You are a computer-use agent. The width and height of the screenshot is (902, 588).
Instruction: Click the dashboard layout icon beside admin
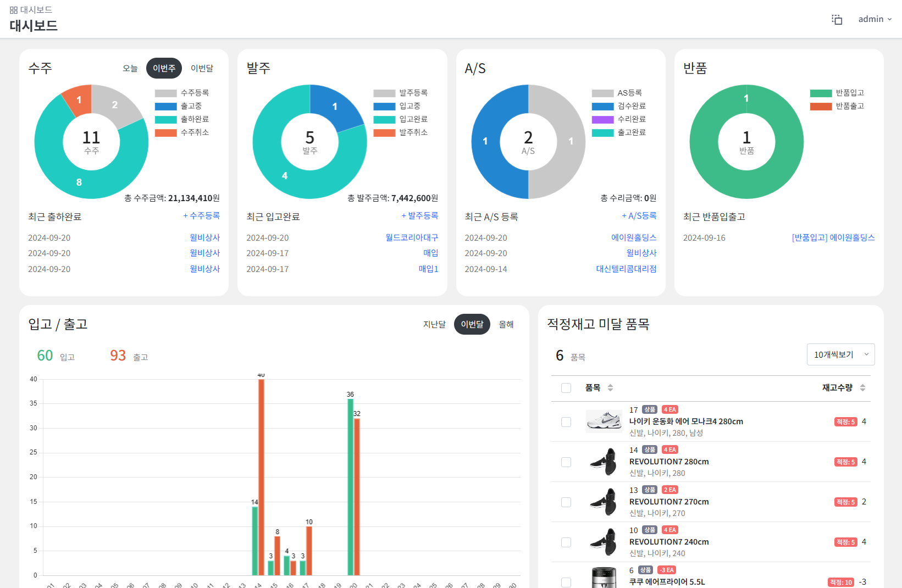tap(836, 19)
